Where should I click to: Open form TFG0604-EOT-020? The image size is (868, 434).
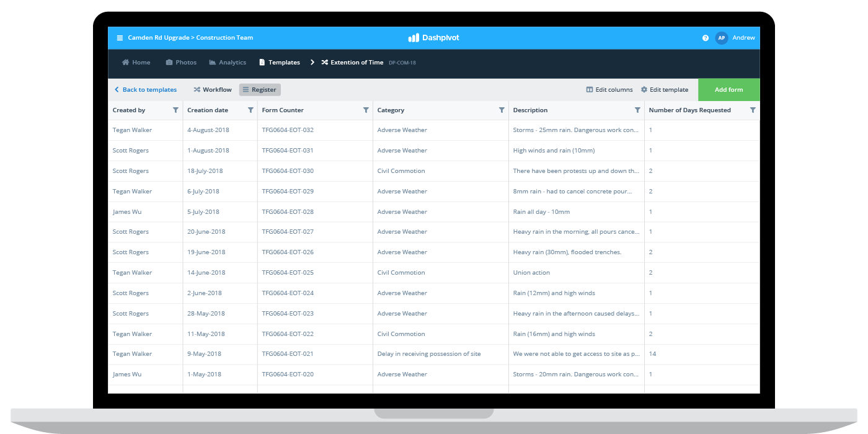pyautogui.click(x=288, y=374)
